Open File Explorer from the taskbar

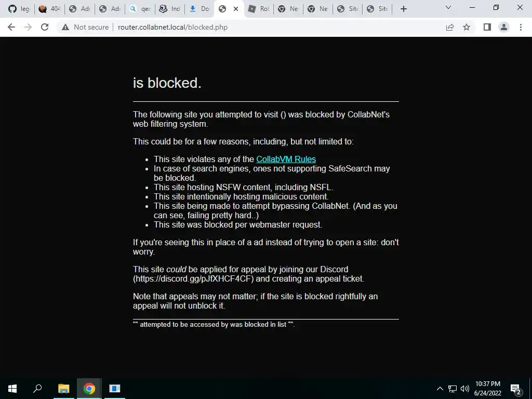63,389
